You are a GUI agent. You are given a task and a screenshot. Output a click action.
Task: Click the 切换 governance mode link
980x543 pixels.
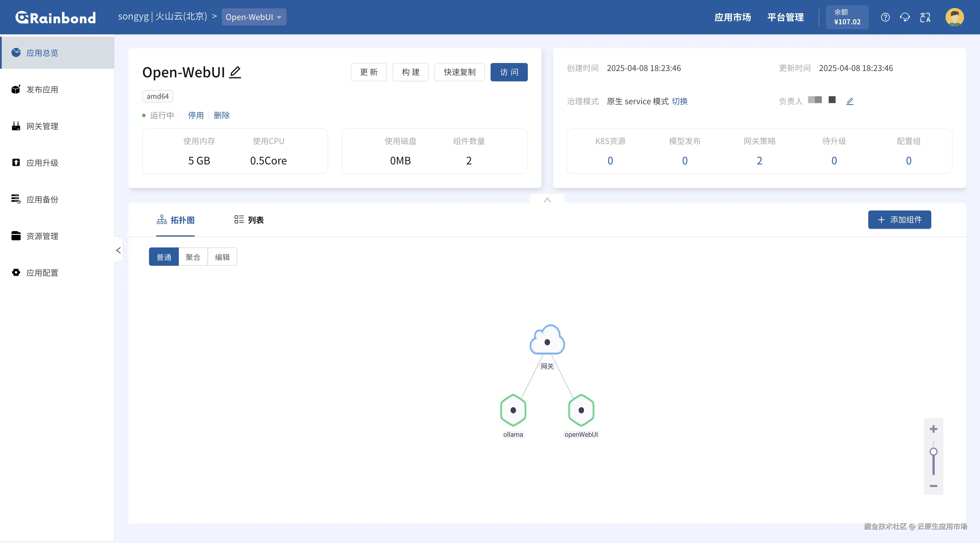[x=679, y=101]
